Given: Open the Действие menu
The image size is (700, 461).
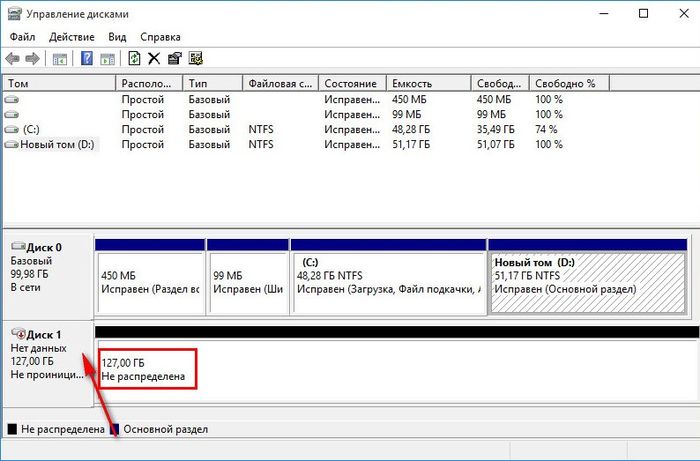Looking at the screenshot, I should click(x=72, y=37).
